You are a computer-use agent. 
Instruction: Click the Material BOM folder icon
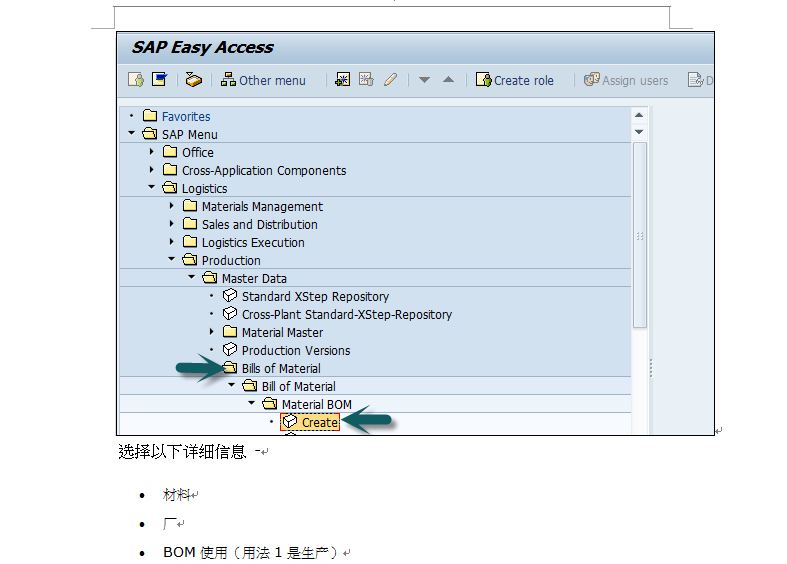[270, 403]
